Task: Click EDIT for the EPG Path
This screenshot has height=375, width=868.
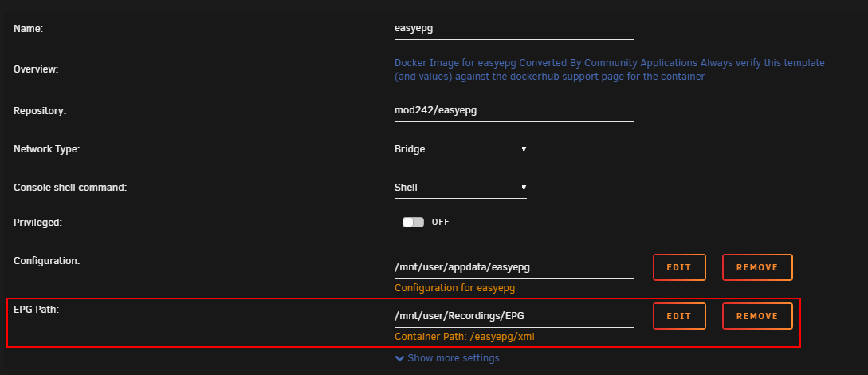Action: coord(679,316)
